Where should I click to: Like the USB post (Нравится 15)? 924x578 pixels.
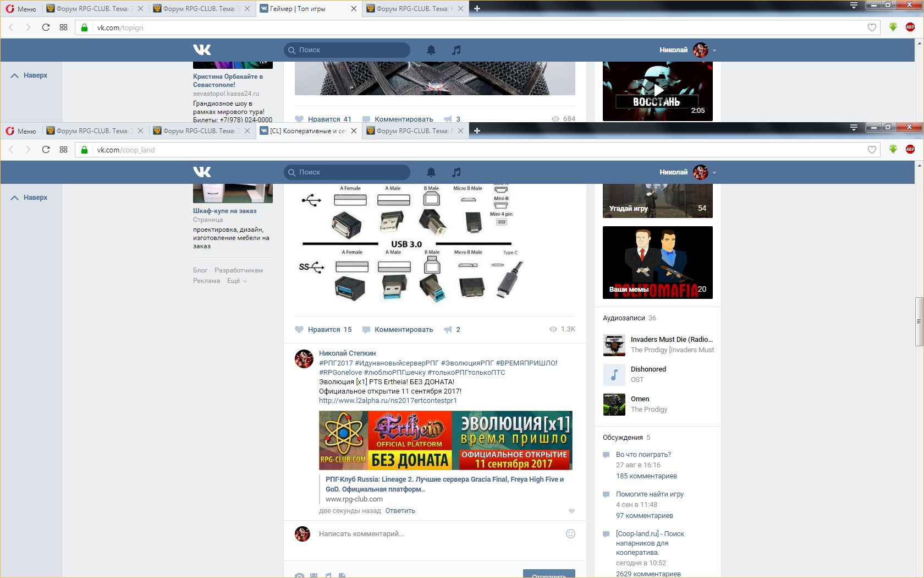point(323,330)
